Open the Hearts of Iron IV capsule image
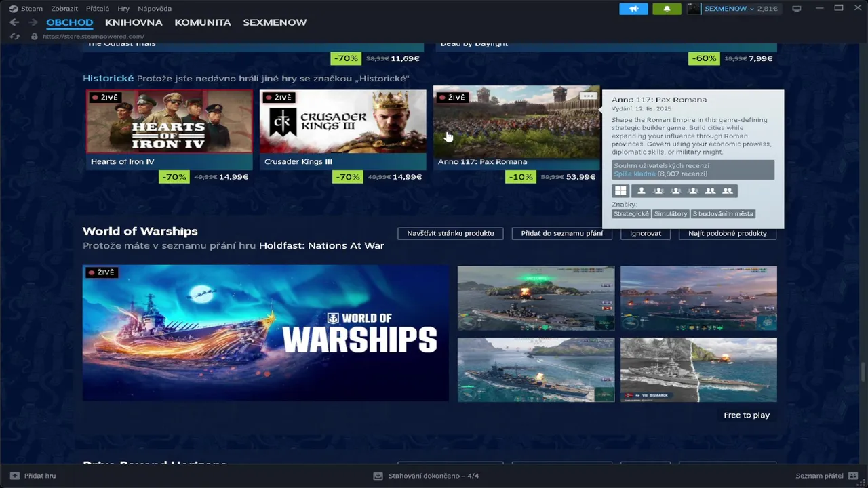This screenshot has height=488, width=868. click(170, 122)
